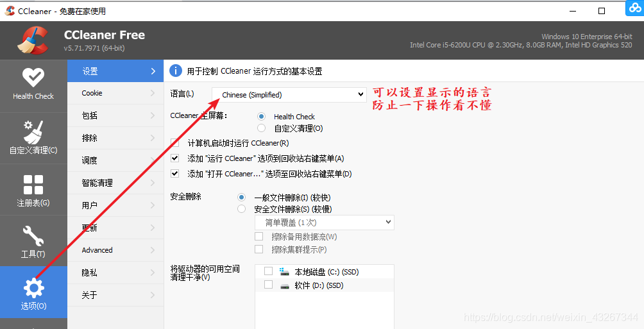Open Custom Clean broom icon (自定义清理)
Viewport: 644px width, 329px height.
click(x=33, y=132)
